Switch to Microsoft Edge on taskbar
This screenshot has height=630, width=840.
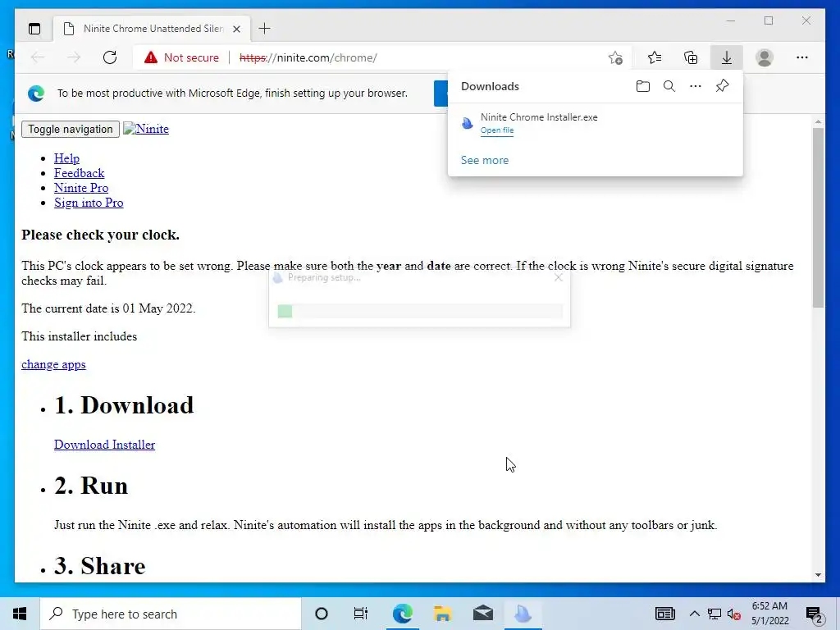[402, 614]
